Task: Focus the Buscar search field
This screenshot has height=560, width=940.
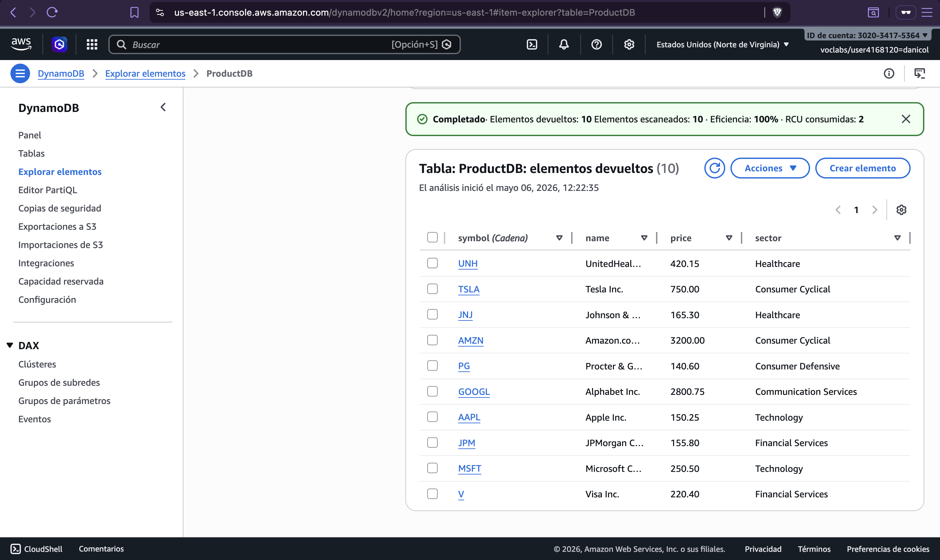Action: click(x=284, y=44)
